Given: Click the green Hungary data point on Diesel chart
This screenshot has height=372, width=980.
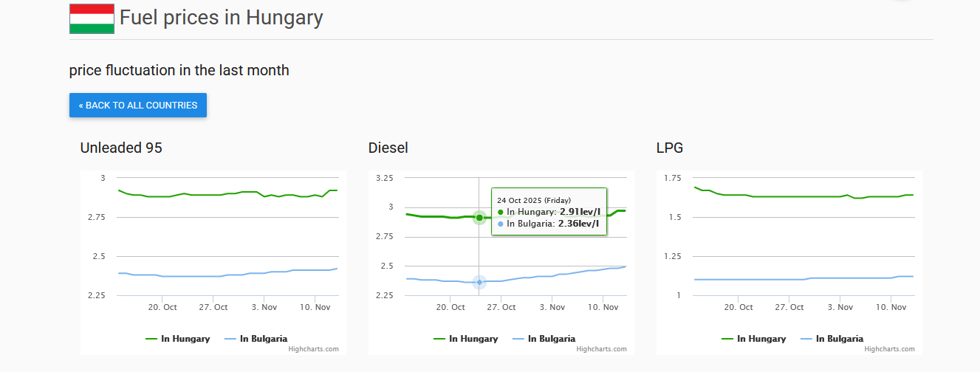Looking at the screenshot, I should point(479,218).
